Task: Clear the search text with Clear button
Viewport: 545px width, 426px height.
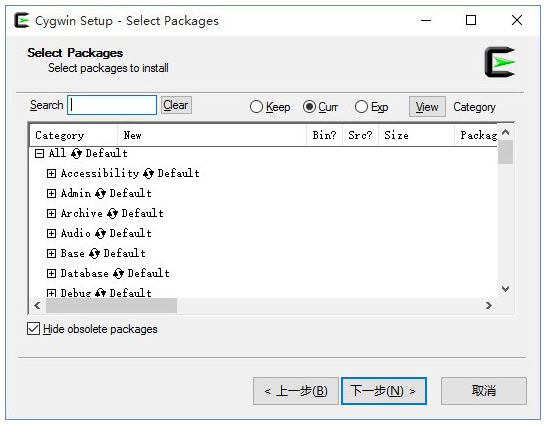Action: pyautogui.click(x=176, y=105)
